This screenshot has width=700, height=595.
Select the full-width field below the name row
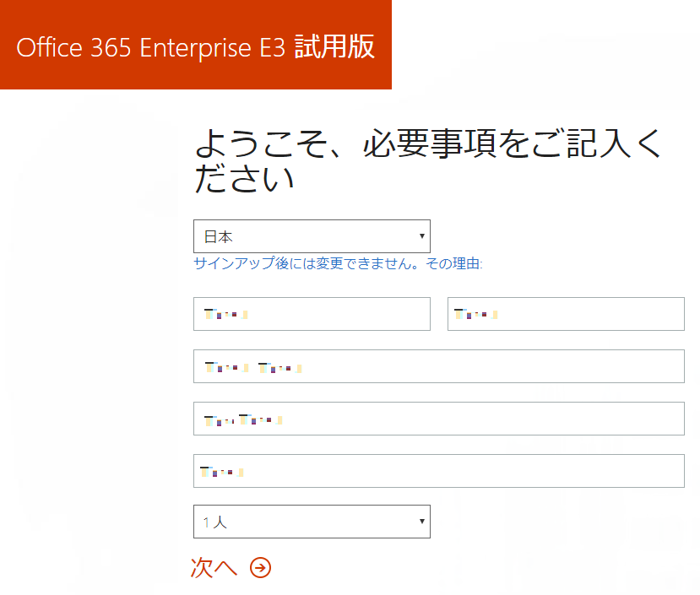[439, 366]
